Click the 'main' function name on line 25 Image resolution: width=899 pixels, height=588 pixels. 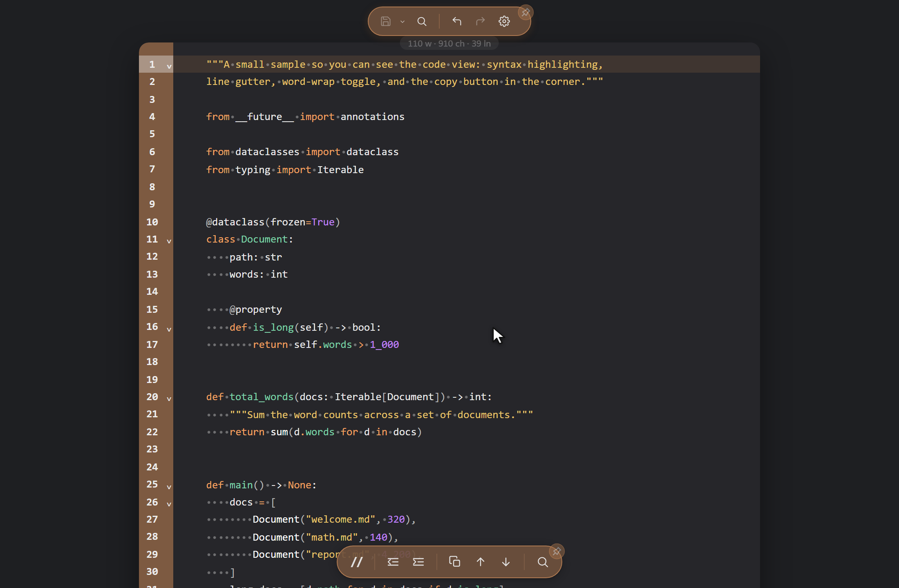pos(241,485)
